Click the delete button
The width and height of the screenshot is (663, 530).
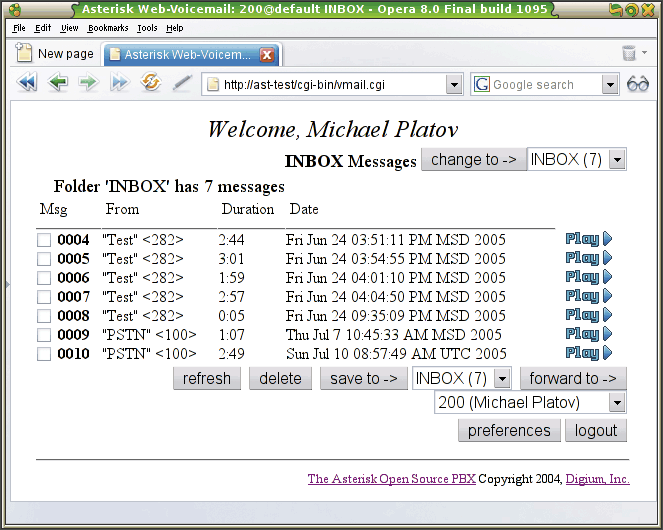[280, 379]
